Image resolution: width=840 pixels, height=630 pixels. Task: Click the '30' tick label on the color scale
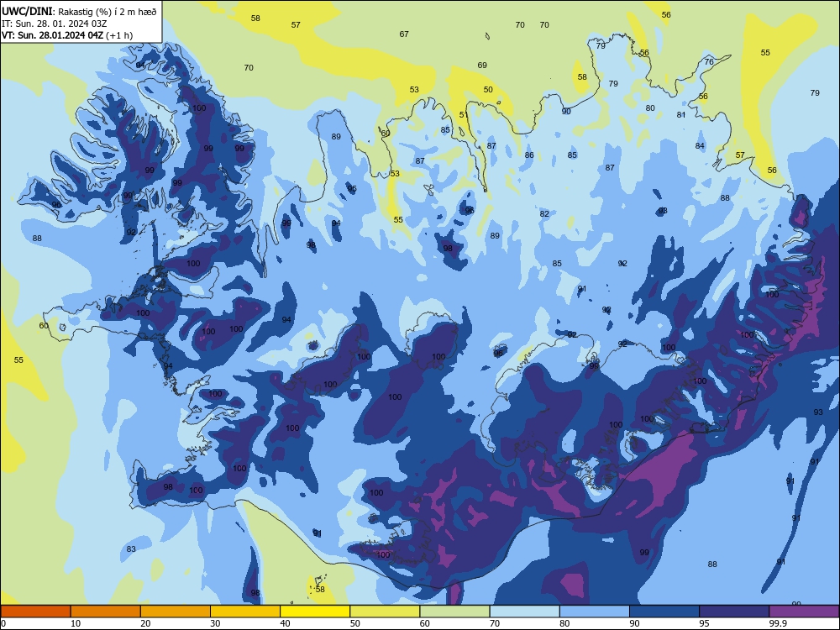(215, 623)
